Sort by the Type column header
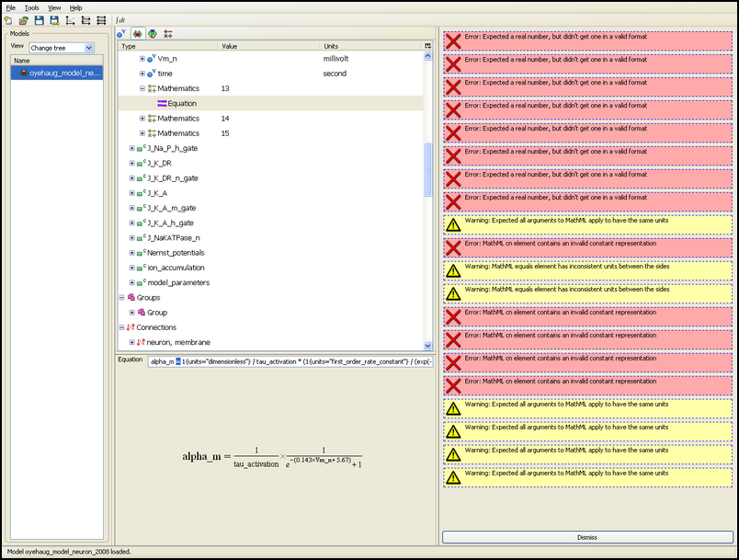 pyautogui.click(x=167, y=46)
